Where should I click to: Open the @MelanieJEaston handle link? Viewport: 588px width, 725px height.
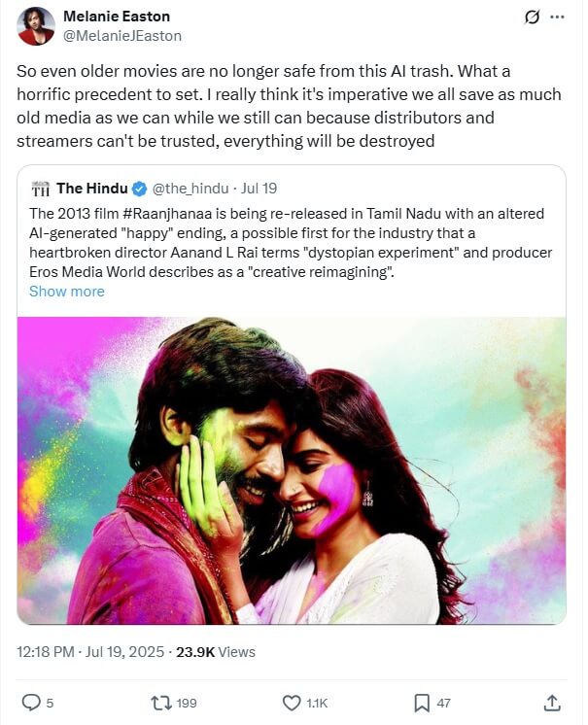[x=121, y=36]
